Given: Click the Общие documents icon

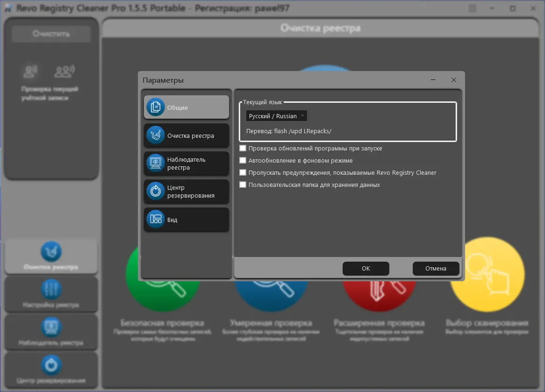Looking at the screenshot, I should pos(155,107).
